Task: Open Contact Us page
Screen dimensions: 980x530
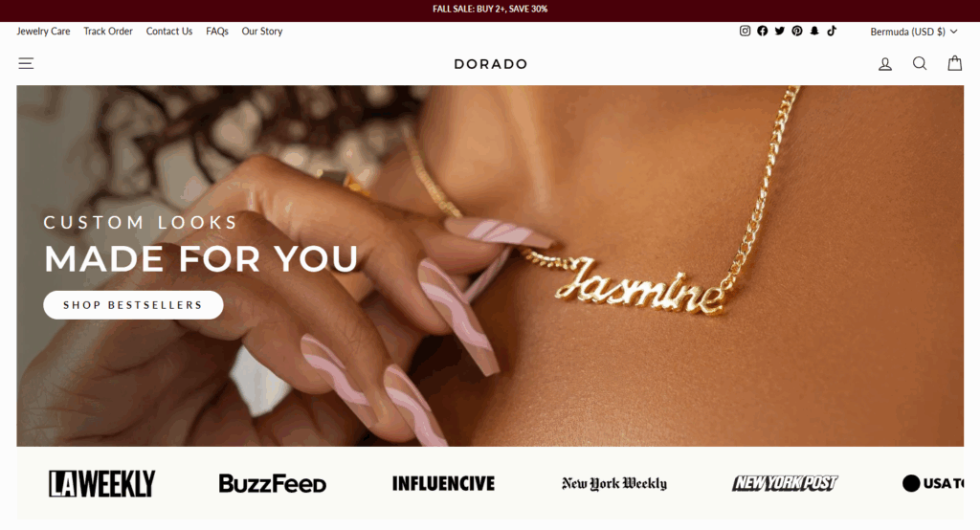Action: [x=169, y=32]
